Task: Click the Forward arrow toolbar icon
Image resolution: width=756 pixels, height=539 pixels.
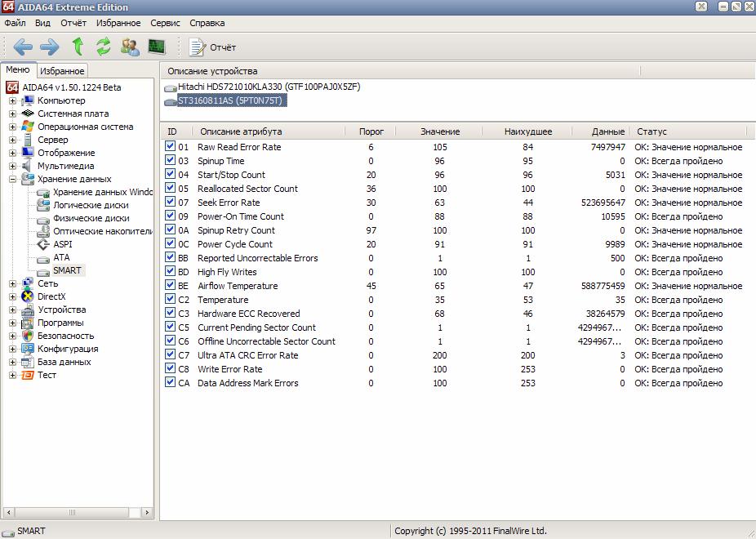Action: tap(49, 47)
